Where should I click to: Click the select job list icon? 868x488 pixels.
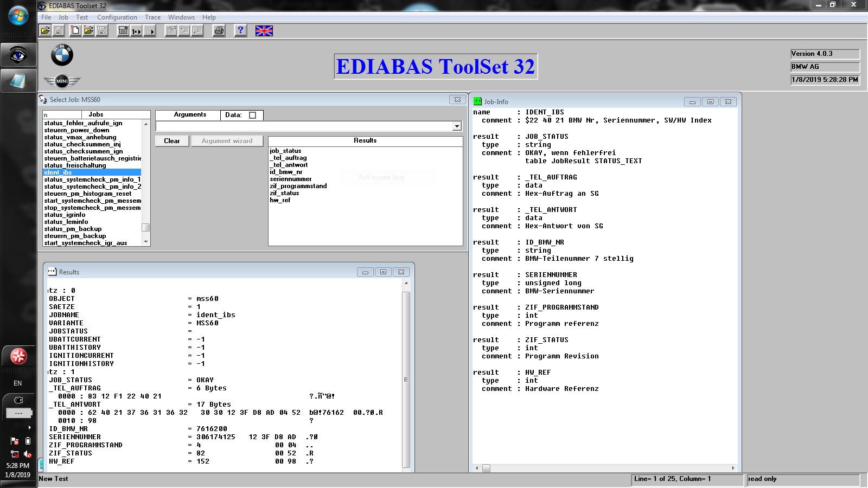tap(123, 31)
